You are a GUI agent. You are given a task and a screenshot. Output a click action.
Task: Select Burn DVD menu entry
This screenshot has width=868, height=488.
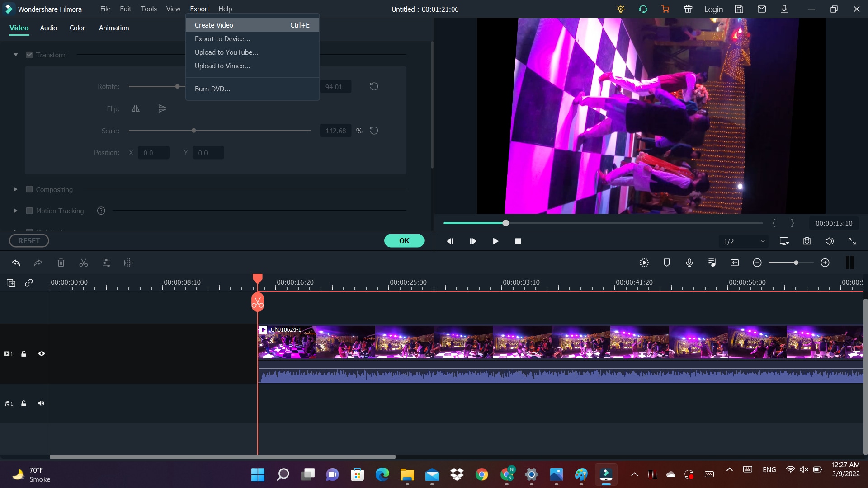[252, 89]
